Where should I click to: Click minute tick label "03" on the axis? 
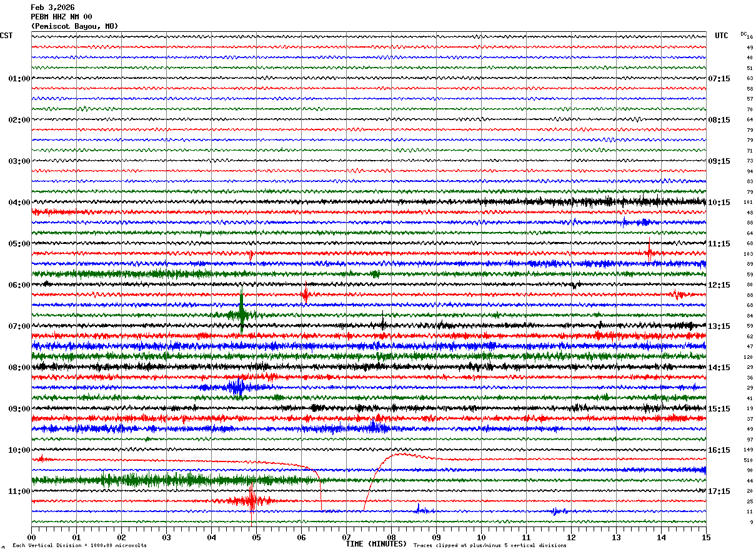[x=166, y=537]
